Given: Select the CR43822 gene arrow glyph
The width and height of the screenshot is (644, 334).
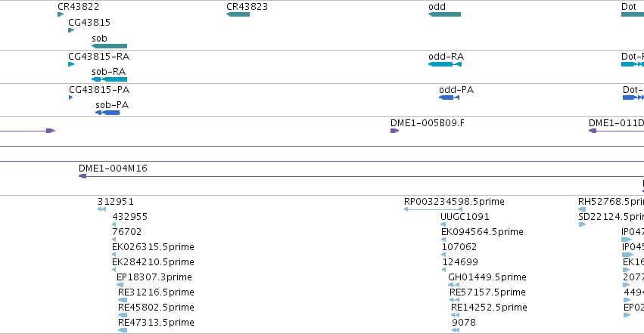Looking at the screenshot, I should (x=61, y=14).
